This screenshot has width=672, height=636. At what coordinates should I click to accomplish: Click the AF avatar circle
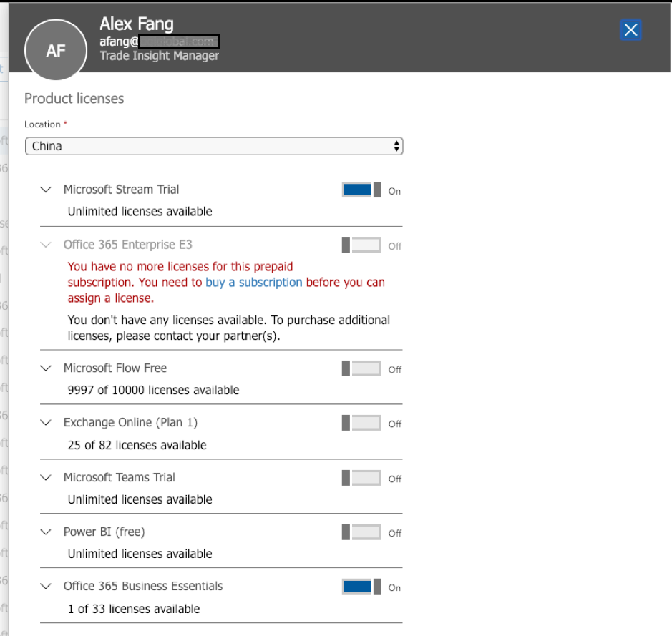coord(56,50)
